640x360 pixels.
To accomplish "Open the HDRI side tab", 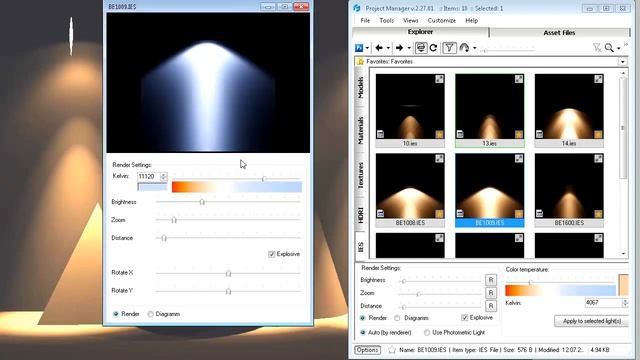I will pos(360,215).
